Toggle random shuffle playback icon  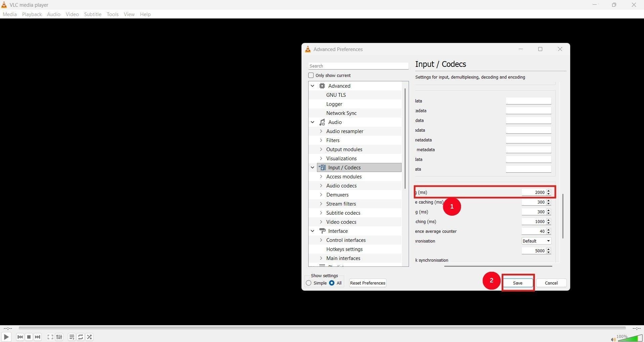click(89, 337)
